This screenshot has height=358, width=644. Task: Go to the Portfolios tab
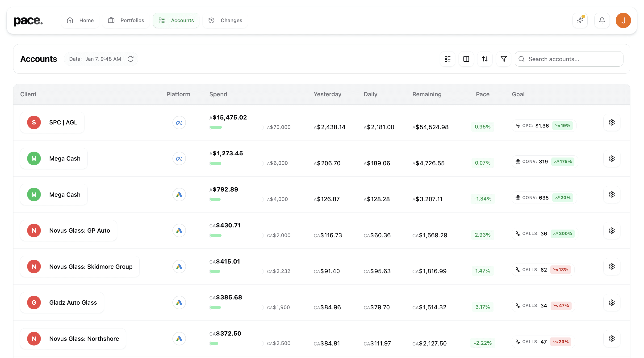126,20
